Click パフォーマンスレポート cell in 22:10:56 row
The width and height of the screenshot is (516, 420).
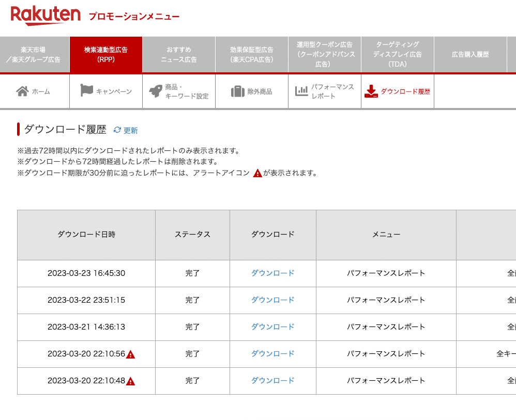386,353
